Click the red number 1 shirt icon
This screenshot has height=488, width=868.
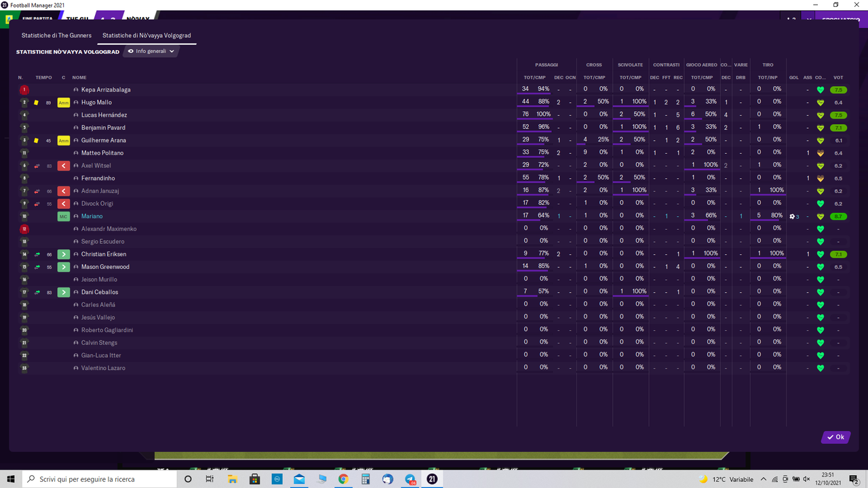click(24, 89)
